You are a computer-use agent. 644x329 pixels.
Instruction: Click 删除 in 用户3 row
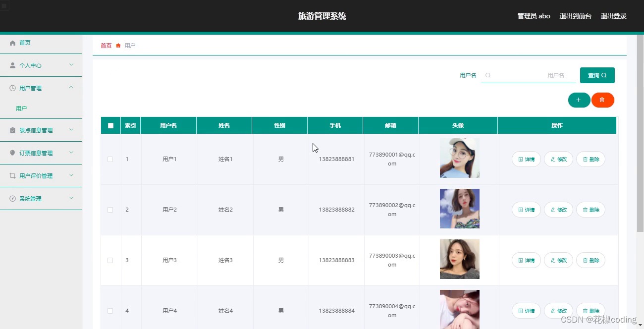[590, 261]
